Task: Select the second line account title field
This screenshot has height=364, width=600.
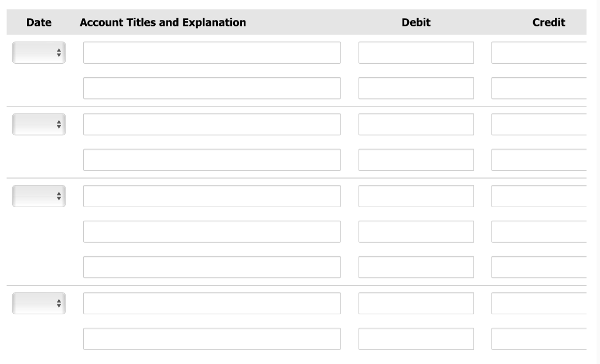Action: click(212, 88)
